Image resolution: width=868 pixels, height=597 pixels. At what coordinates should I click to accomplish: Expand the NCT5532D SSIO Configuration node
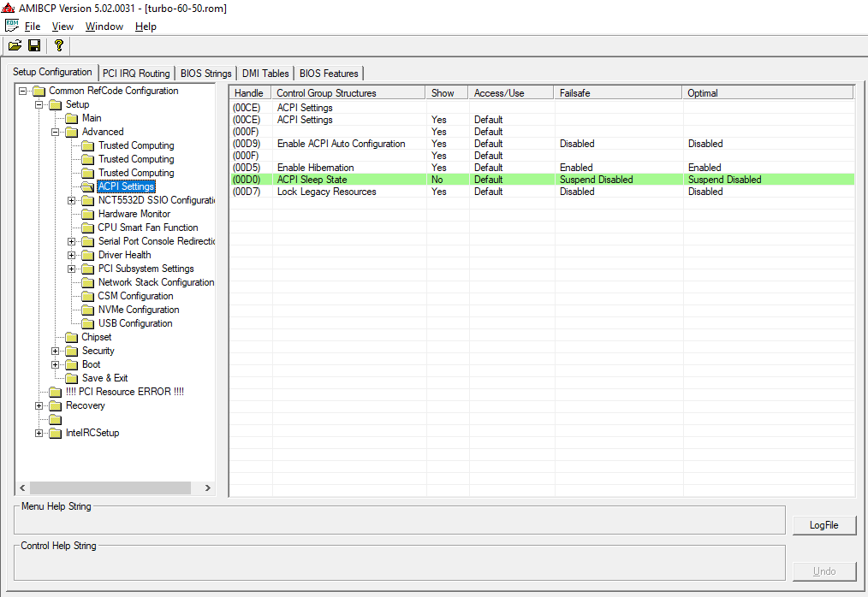[71, 201]
